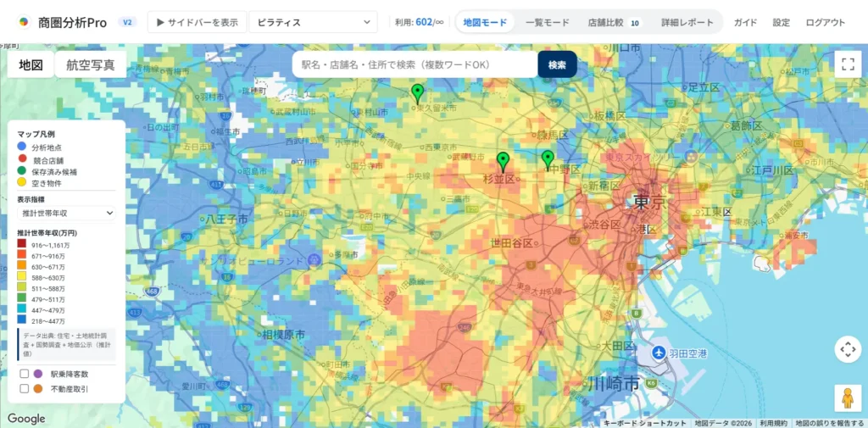Click the green 保存済み候補 legend dot
Screen dimensions: 868x428
coord(22,171)
